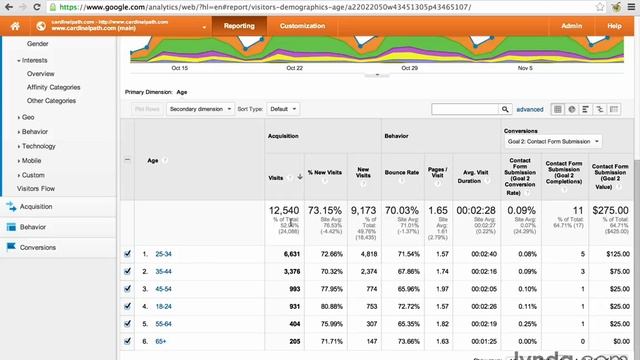Open the account selector dropdown arrow
This screenshot has height=360, width=640.
click(204, 27)
